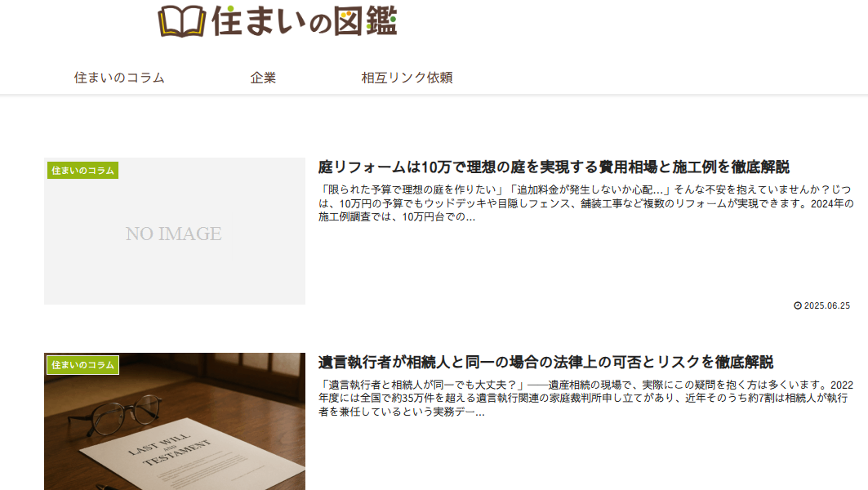The image size is (868, 490).
Task: Click the 住 character in the site logo
Action: click(x=225, y=21)
